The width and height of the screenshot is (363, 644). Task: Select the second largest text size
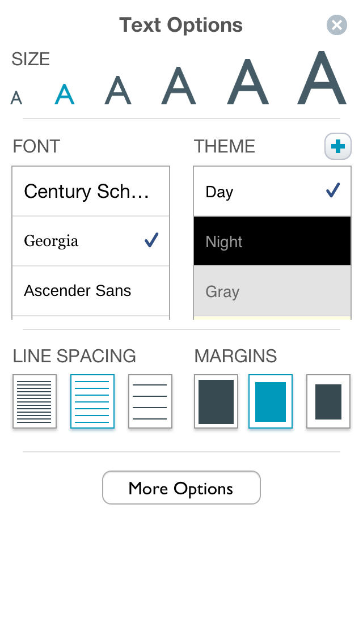248,82
